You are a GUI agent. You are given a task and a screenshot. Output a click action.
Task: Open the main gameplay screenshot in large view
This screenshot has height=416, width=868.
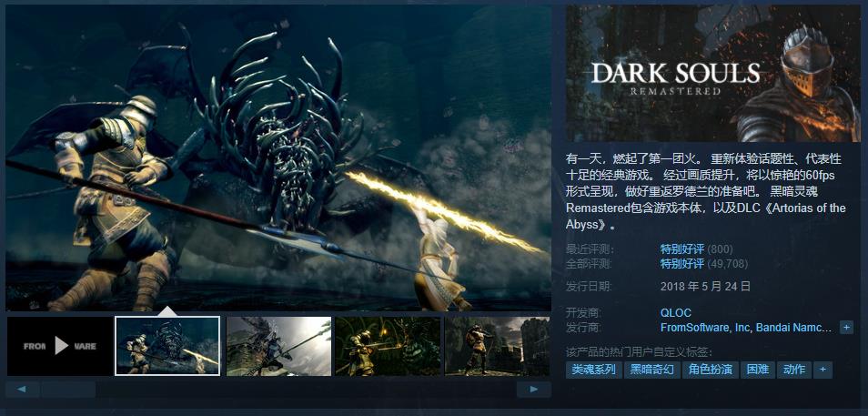(278, 158)
